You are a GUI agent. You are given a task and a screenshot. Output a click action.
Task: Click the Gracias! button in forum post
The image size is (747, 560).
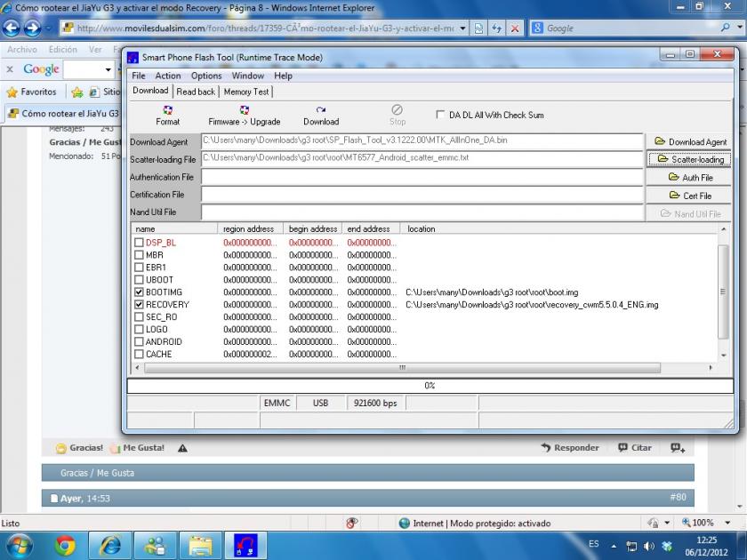(x=79, y=448)
